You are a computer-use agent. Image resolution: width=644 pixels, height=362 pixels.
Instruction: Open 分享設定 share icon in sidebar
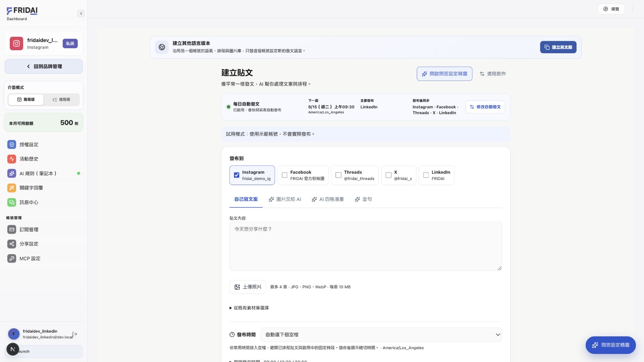[12, 244]
